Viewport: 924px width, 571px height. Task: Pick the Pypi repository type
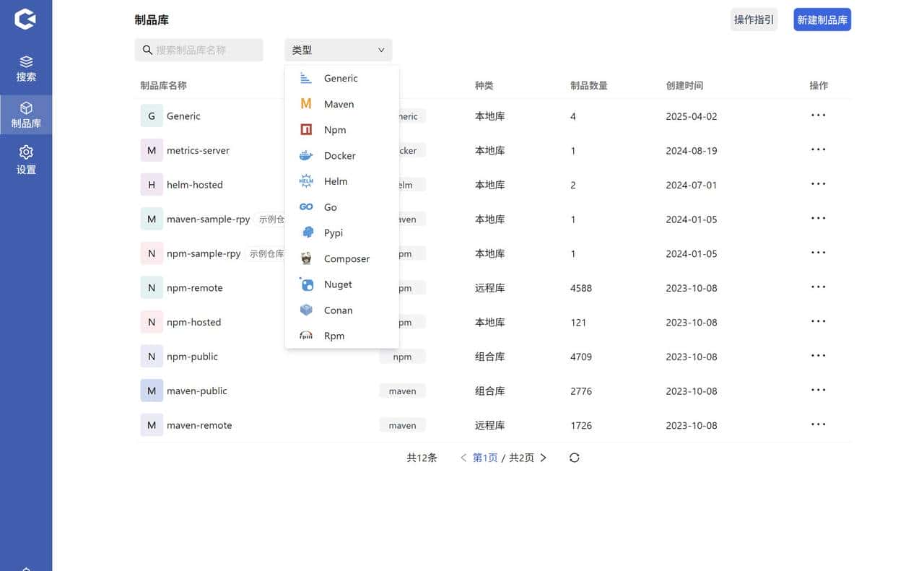(334, 232)
